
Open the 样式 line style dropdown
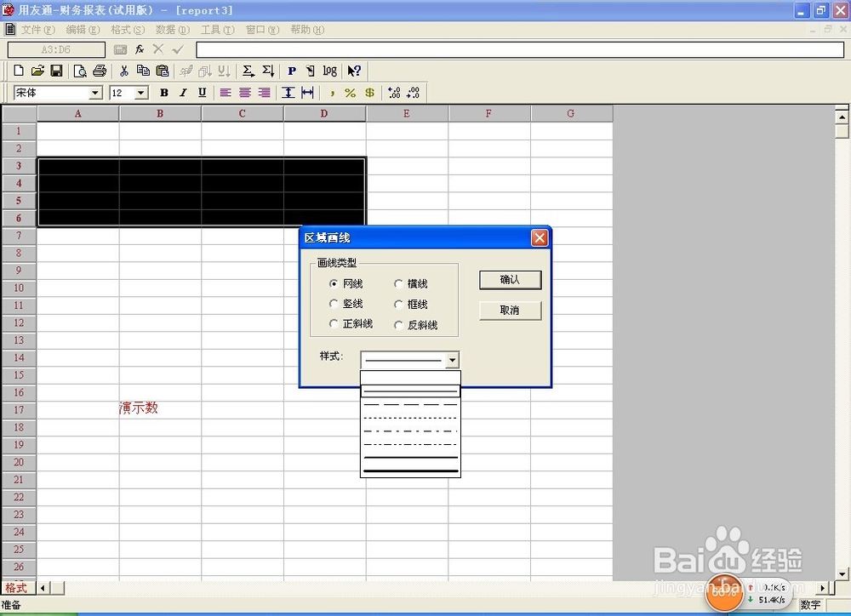(x=452, y=358)
